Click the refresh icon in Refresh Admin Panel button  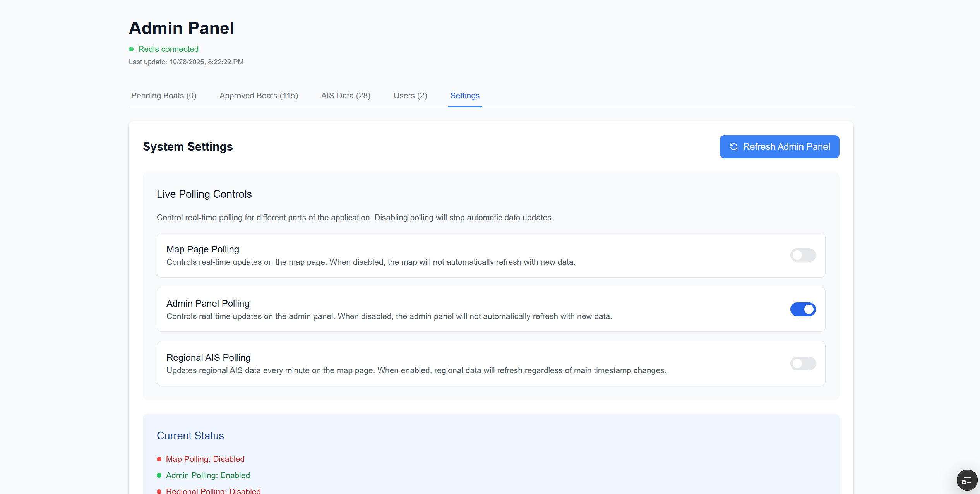(734, 147)
